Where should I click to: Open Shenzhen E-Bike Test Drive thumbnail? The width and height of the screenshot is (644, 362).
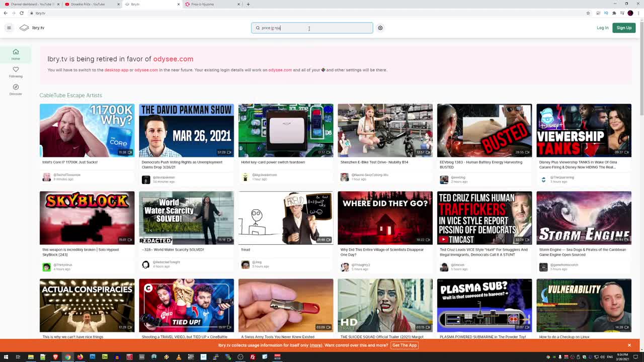click(385, 130)
